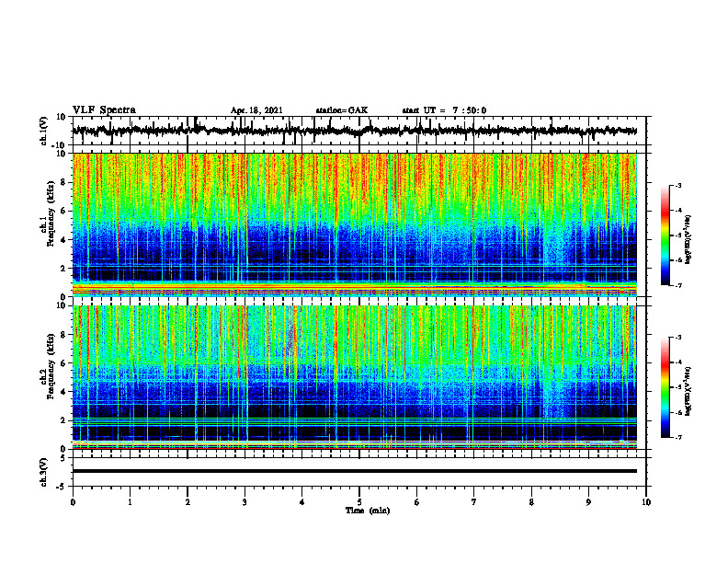Click the ch.1 waveform trace panel
Viewport: 728px width, 563px height.
tap(359, 131)
